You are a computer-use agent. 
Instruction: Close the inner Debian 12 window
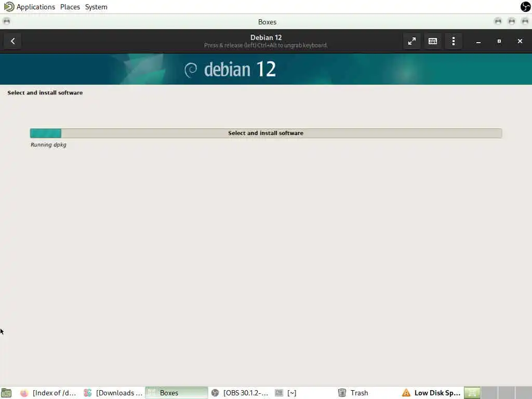[520, 42]
